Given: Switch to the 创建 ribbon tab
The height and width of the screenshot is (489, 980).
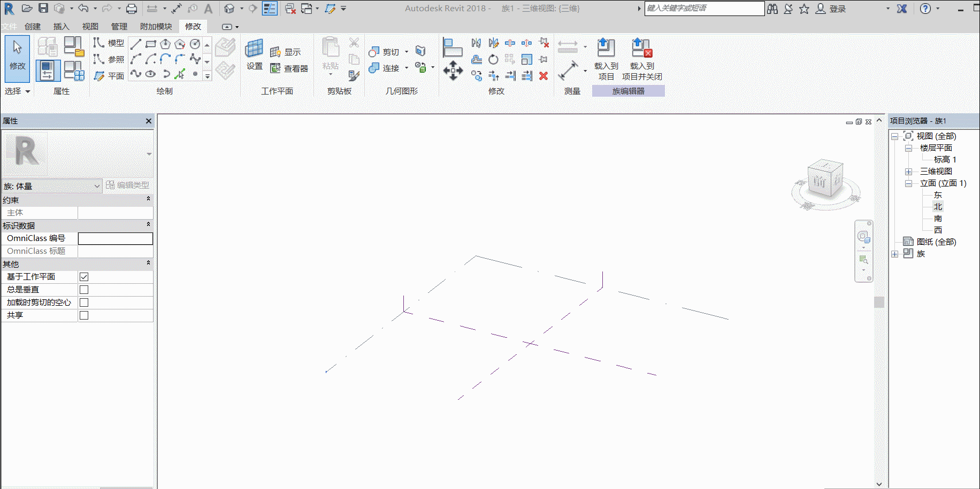Looking at the screenshot, I should coord(33,26).
